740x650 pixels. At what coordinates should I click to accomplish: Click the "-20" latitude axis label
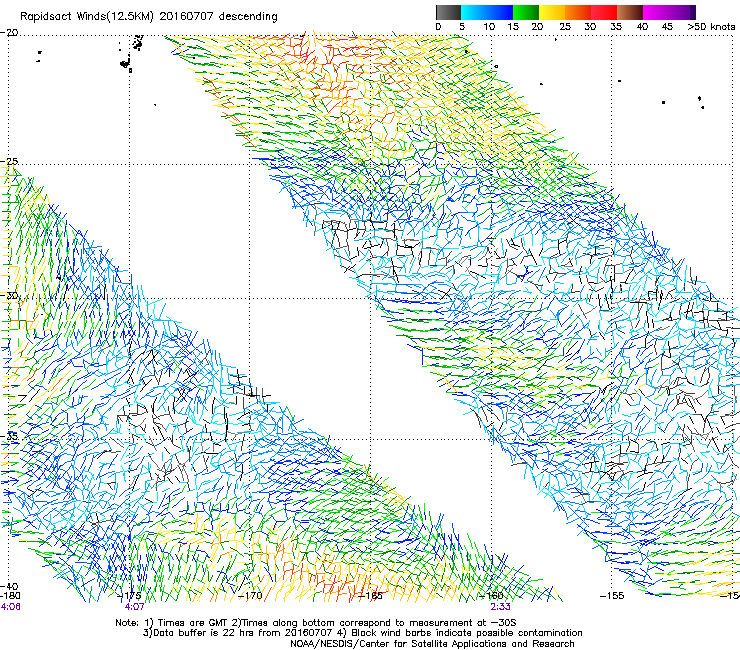[9, 33]
